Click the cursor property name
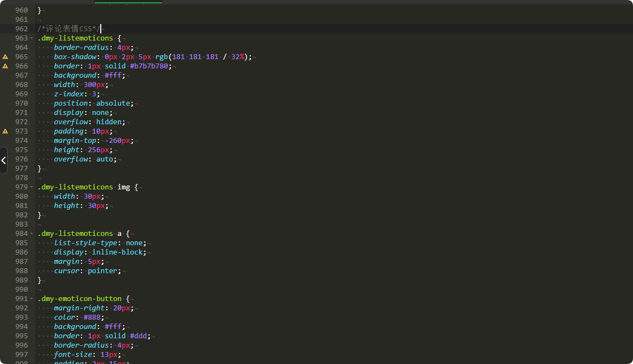 pyautogui.click(x=67, y=271)
